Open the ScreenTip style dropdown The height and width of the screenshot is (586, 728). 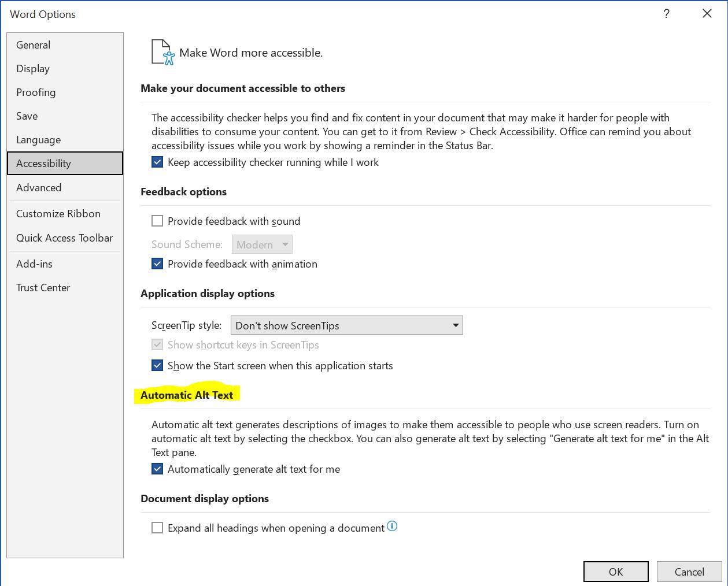(x=456, y=325)
